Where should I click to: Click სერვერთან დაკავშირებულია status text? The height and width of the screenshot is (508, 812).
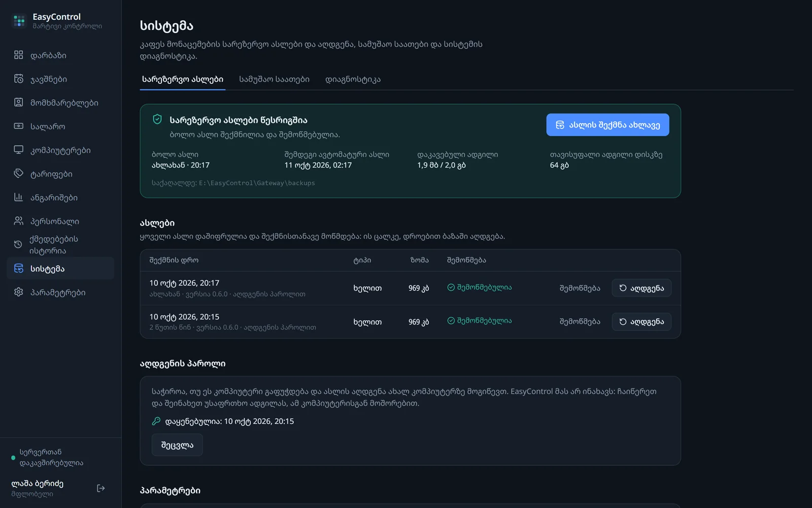[51, 457]
